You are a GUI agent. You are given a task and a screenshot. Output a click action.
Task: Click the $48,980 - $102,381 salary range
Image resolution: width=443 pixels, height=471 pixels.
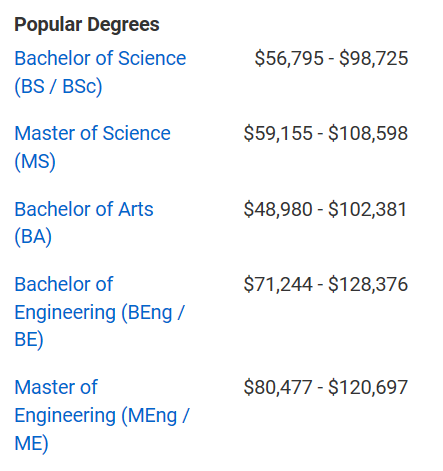coord(325,209)
